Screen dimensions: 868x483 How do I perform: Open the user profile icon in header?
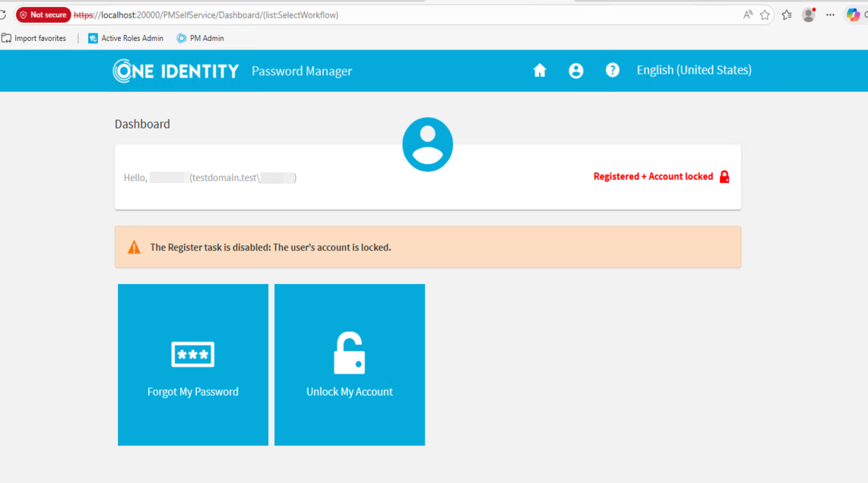575,71
